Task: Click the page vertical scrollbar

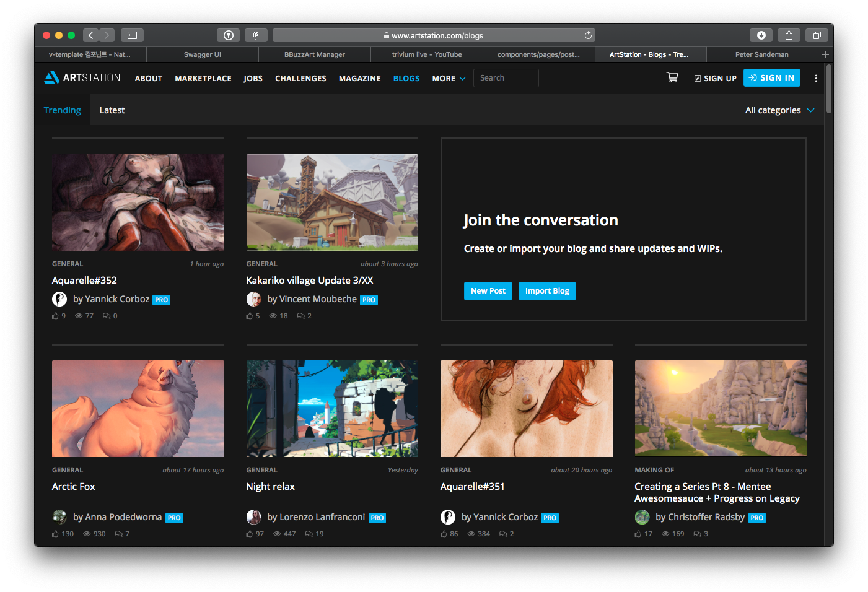Action: click(x=829, y=89)
